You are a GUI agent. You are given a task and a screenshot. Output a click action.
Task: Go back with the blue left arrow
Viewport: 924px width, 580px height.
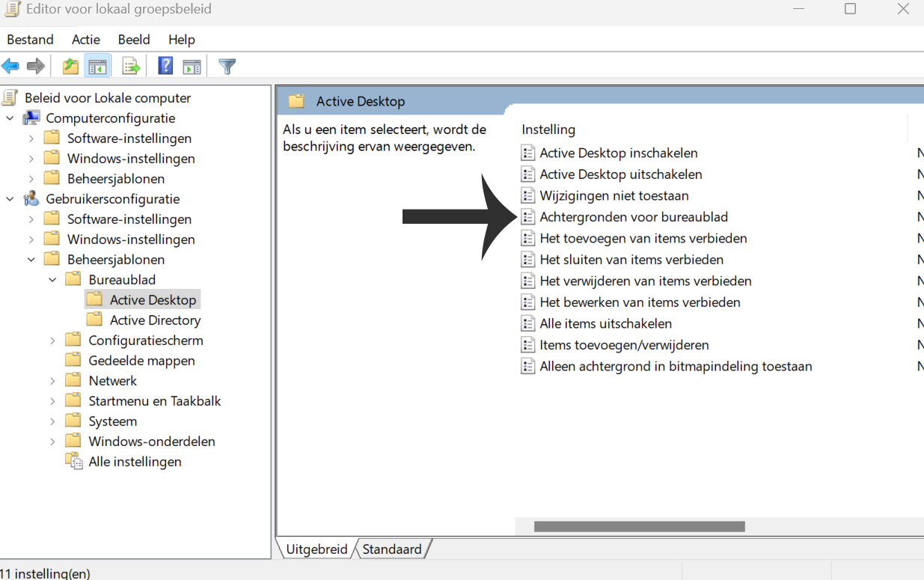click(10, 67)
